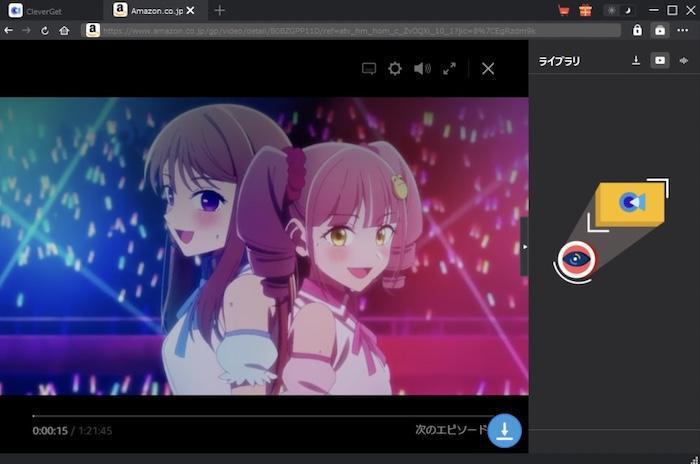
Task: Go forward to the next page
Action: click(26, 30)
